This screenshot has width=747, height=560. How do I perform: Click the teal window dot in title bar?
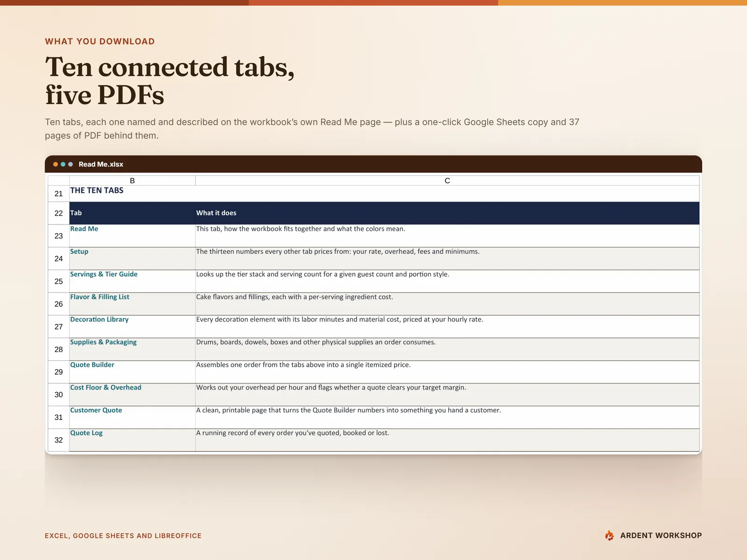pos(63,164)
